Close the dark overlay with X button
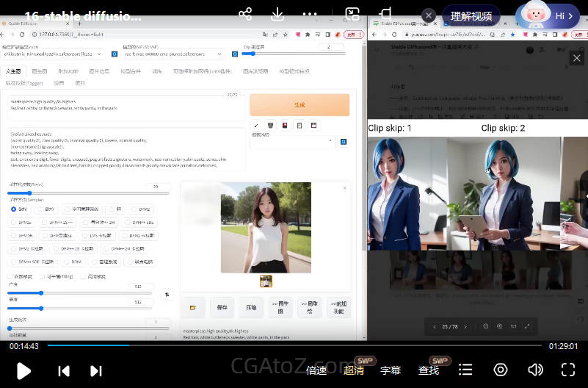Screen dimensions: 588x388 pyautogui.click(x=576, y=58)
